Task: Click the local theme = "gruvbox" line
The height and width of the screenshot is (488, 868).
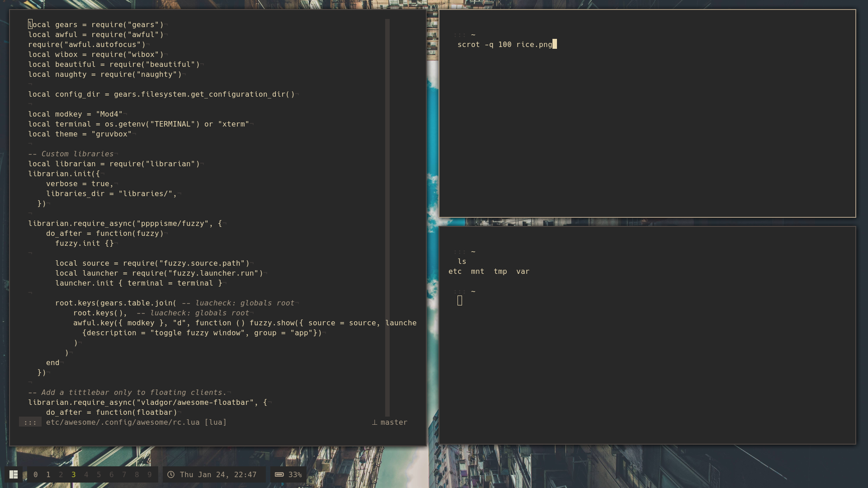Action: tap(80, 134)
